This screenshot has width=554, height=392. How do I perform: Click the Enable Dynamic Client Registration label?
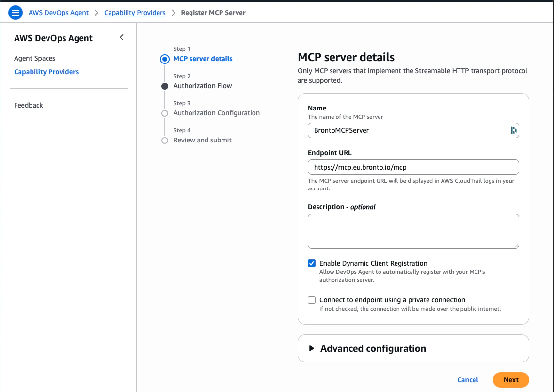(373, 263)
